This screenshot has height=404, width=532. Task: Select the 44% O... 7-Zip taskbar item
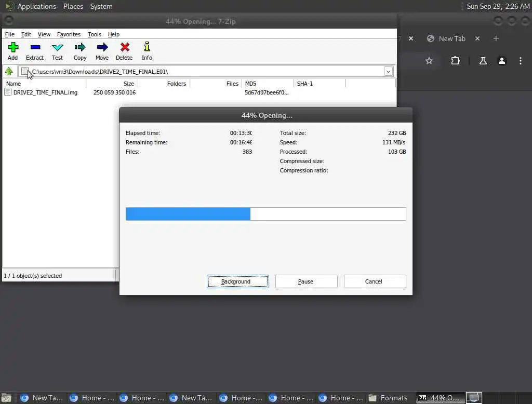[x=439, y=398]
